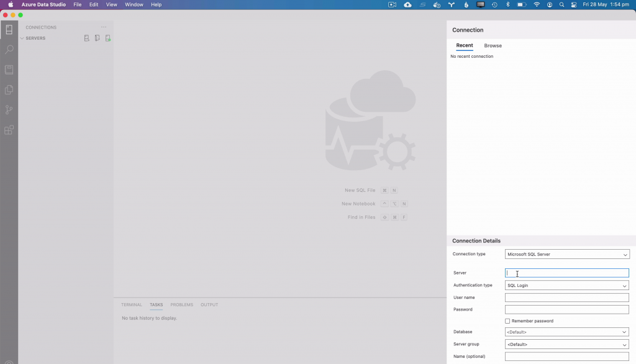Viewport: 636px width, 364px height.
Task: Enable the Remember password checkbox
Action: [507, 321]
